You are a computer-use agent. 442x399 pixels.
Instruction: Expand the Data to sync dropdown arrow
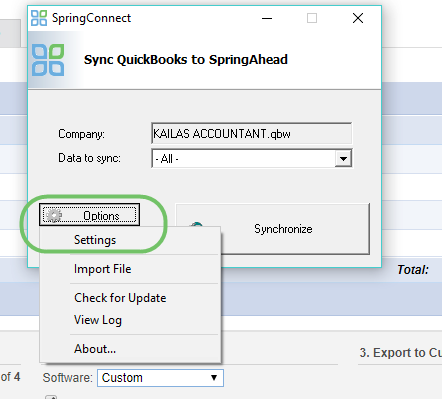(343, 159)
